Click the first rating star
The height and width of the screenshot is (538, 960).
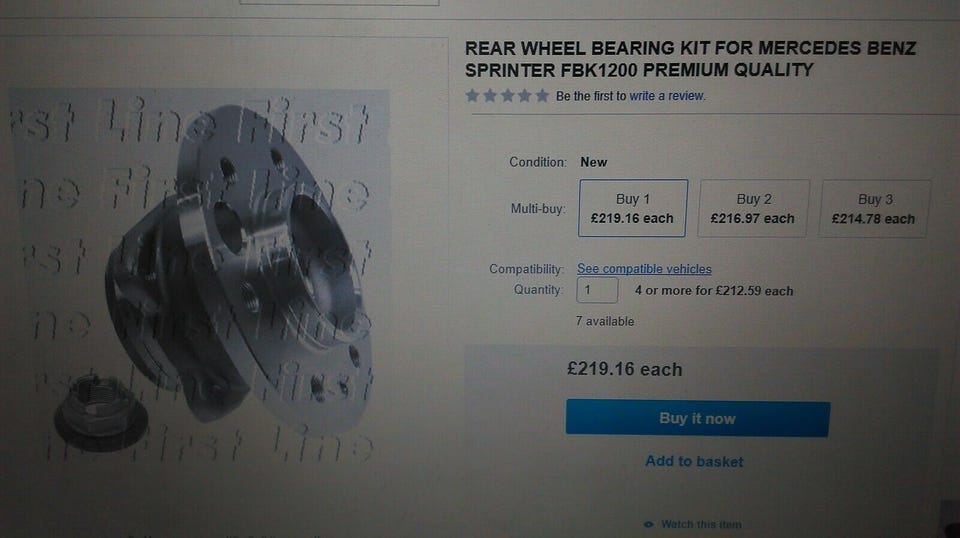point(472,95)
